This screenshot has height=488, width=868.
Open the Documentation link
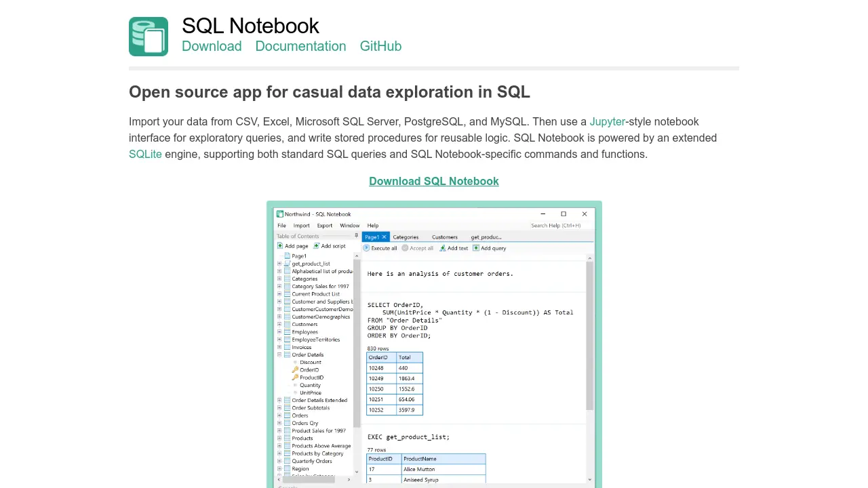pyautogui.click(x=300, y=46)
